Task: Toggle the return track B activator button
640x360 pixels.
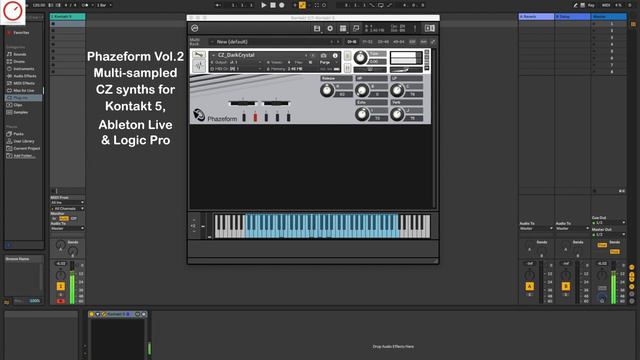Action: (x=566, y=286)
